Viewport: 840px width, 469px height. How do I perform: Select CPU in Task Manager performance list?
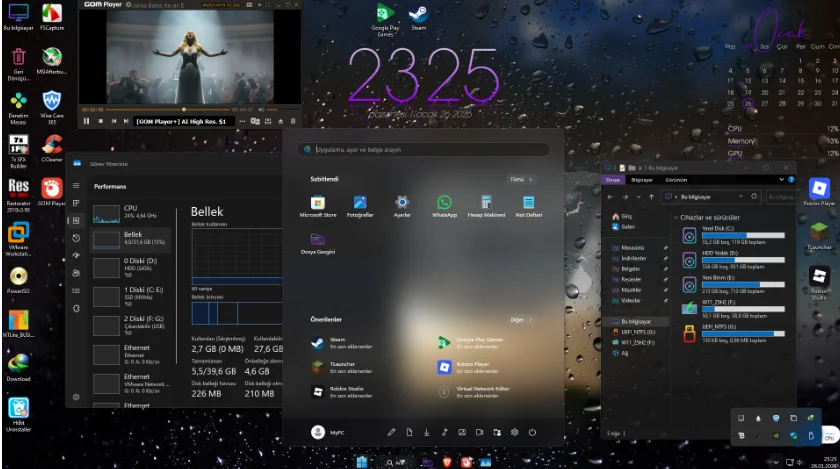tap(132, 213)
